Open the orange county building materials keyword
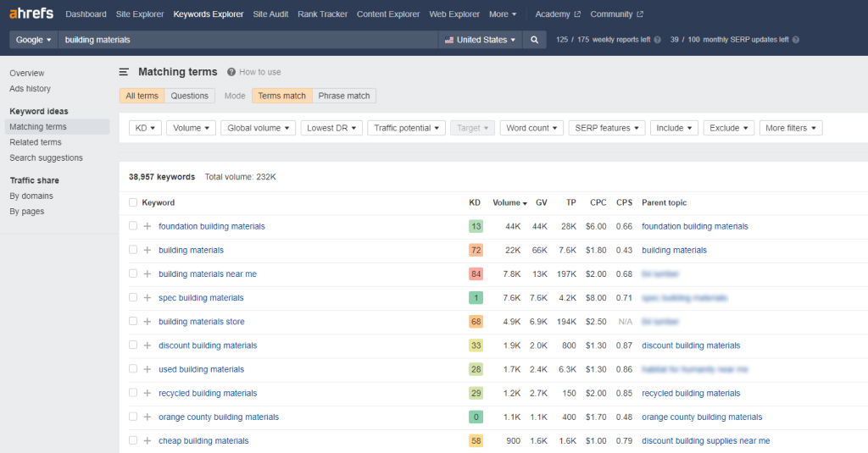The height and width of the screenshot is (453, 868). pyautogui.click(x=219, y=417)
